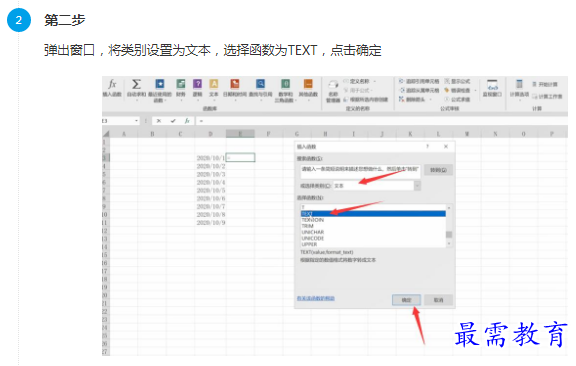Expand Define Name (定义名称) dropdown arrow
Image resolution: width=576 pixels, height=366 pixels.
click(x=375, y=81)
